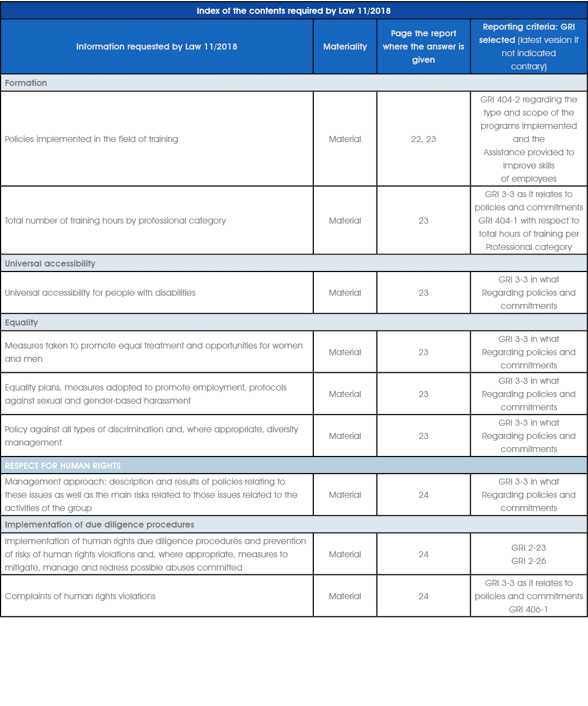Click the 'Reporting criteria: GRI selected' column header
The image size is (588, 706).
529,47
